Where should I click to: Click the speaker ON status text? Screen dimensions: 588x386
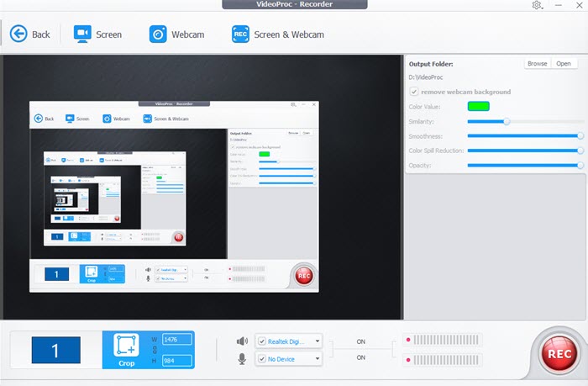[360, 341]
